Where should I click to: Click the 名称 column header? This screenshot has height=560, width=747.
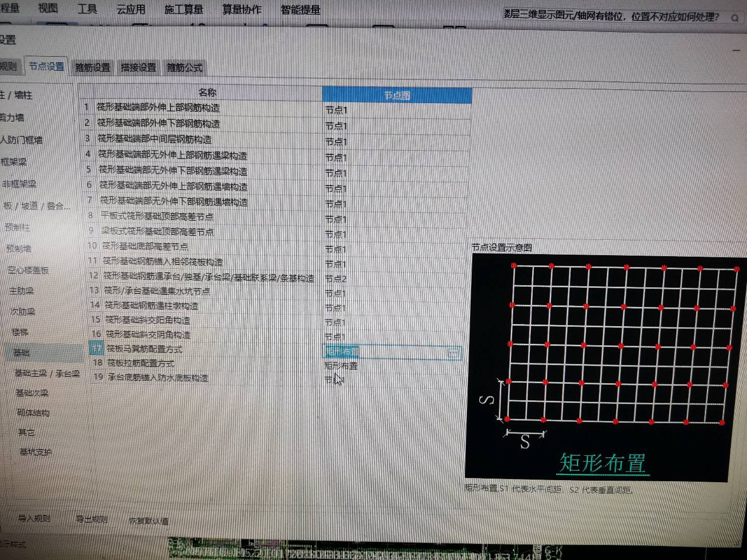pyautogui.click(x=208, y=92)
